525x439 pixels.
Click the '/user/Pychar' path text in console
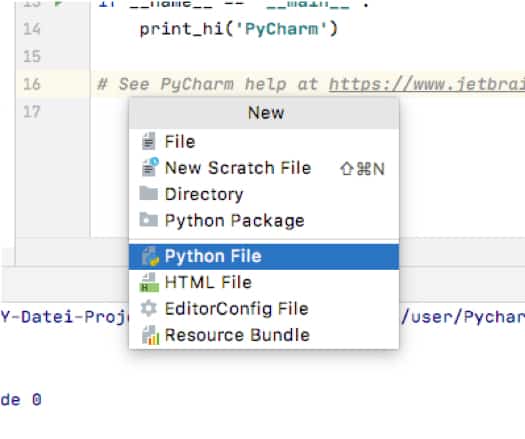click(463, 316)
